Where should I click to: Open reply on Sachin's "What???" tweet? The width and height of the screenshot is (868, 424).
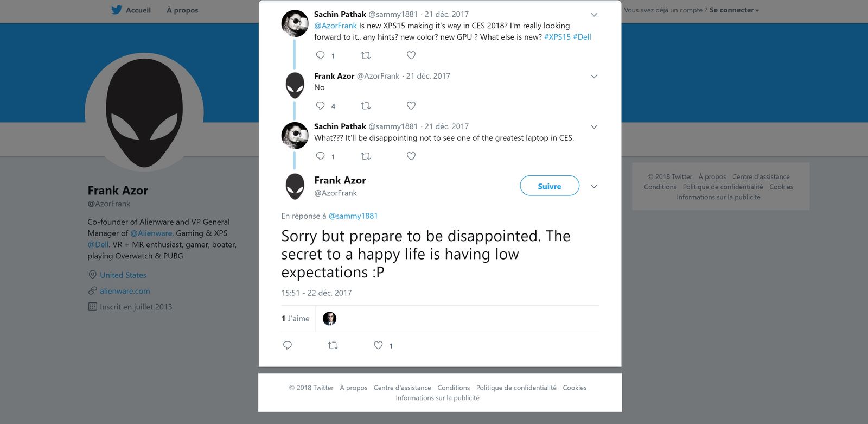tap(321, 156)
